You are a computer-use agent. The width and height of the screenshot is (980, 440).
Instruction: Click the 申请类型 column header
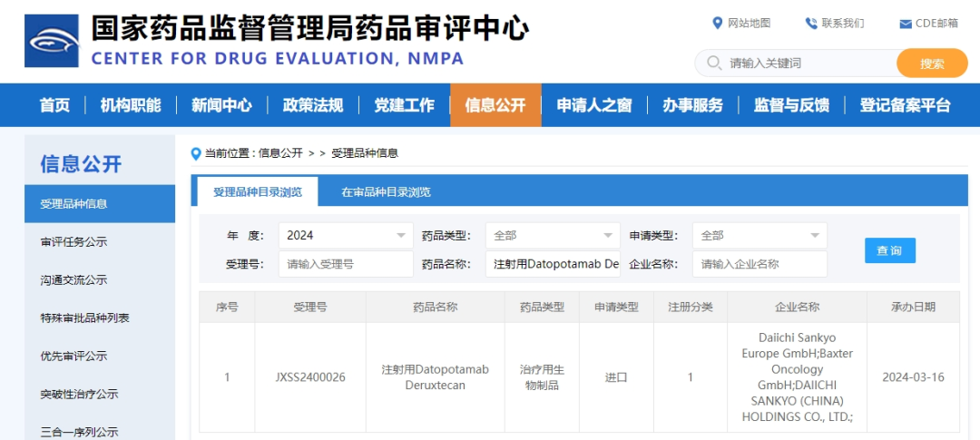616,307
